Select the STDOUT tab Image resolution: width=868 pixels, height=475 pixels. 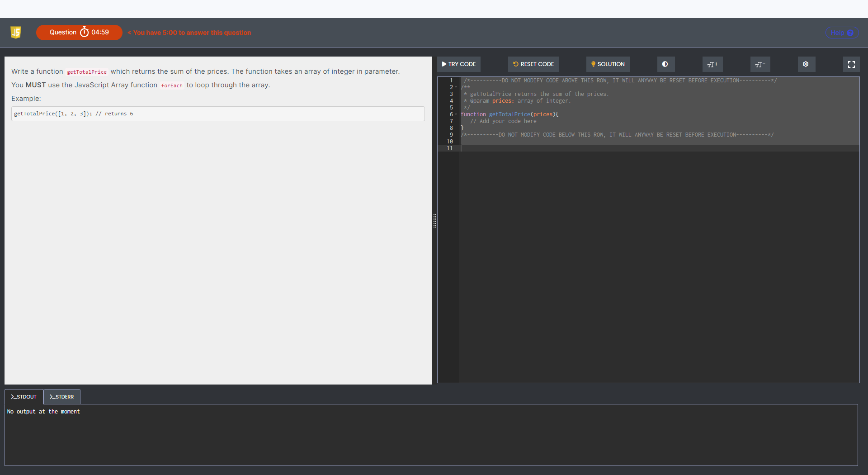click(x=24, y=397)
